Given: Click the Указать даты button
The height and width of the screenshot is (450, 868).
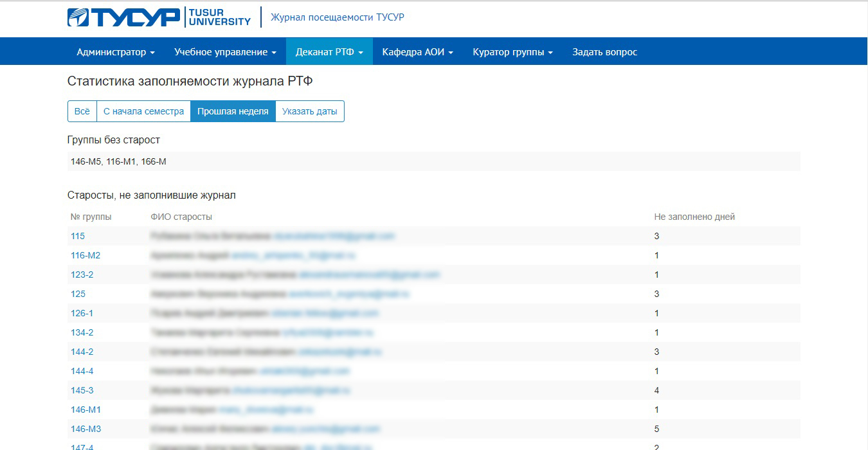Looking at the screenshot, I should [x=309, y=111].
